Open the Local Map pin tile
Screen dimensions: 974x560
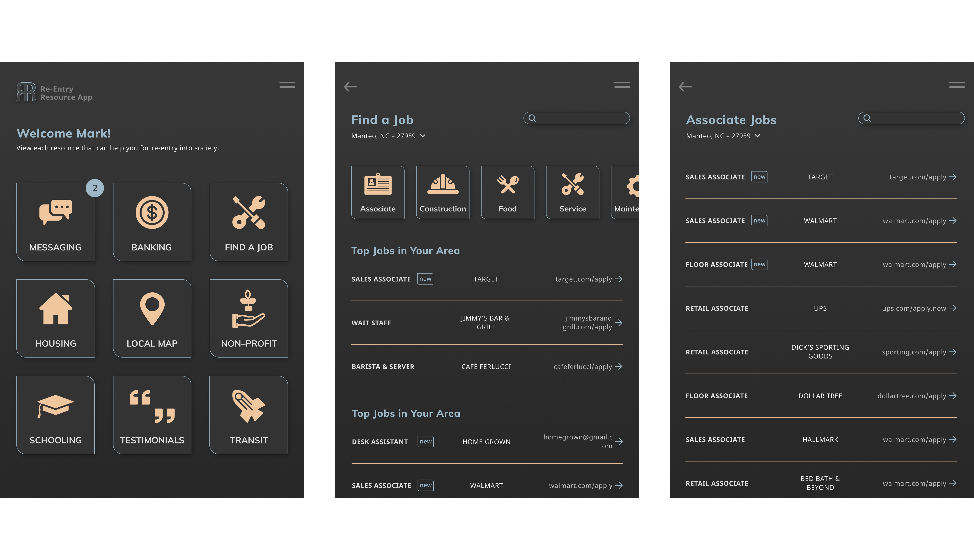[152, 318]
